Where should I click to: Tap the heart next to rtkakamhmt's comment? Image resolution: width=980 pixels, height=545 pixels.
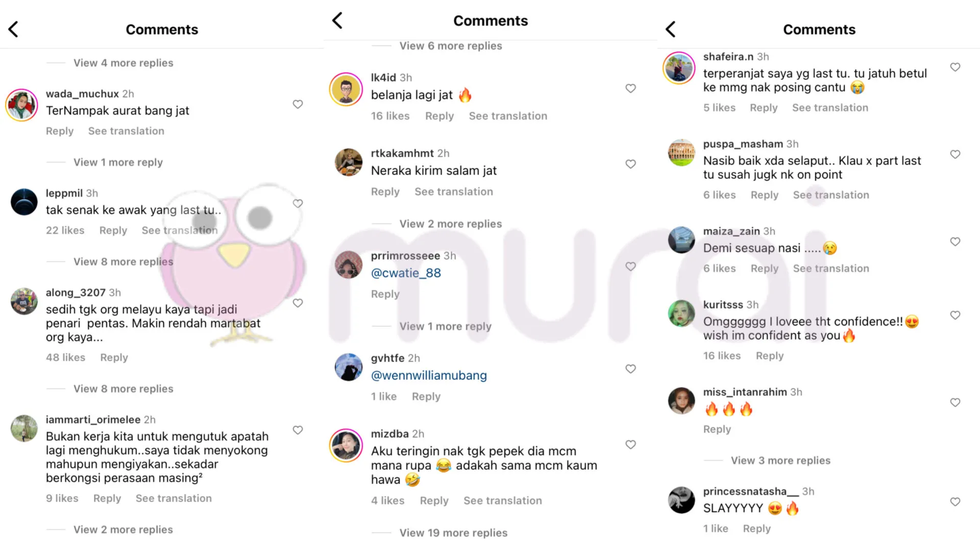tap(631, 164)
